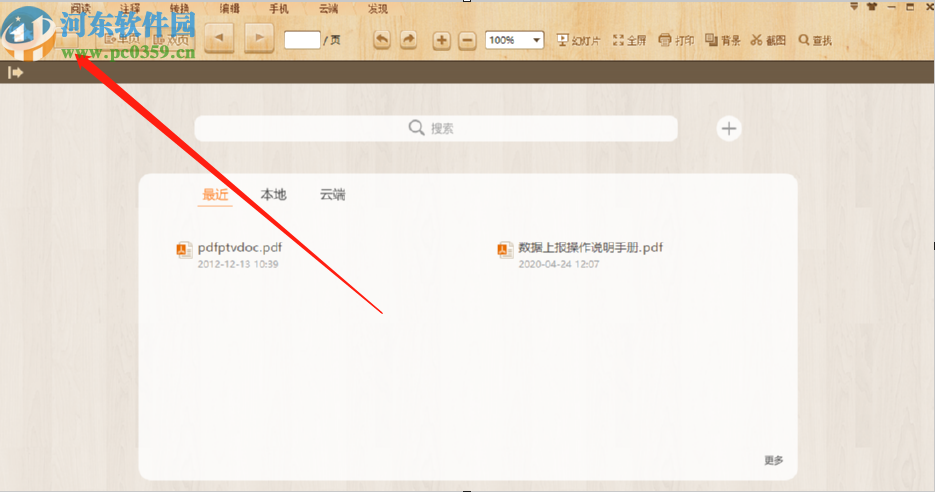Select the 本地 (Local) tab
The width and height of the screenshot is (935, 492).
[x=274, y=194]
